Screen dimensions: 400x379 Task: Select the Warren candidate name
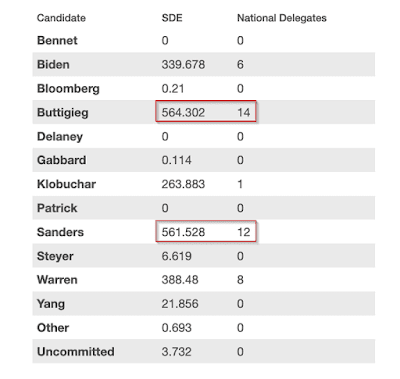pyautogui.click(x=57, y=280)
